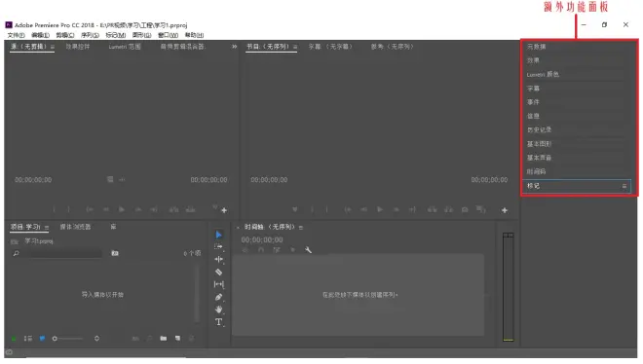
Task: Open the 文件 menu
Action: click(x=16, y=35)
